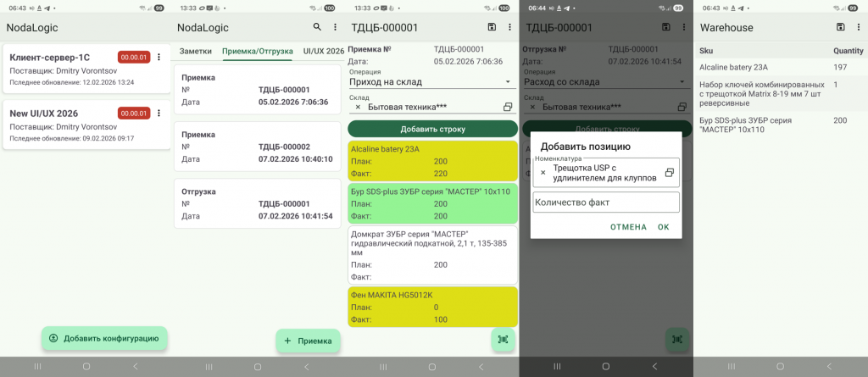Click the Количество факт input field
Image resolution: width=868 pixels, height=377 pixels.
click(605, 202)
